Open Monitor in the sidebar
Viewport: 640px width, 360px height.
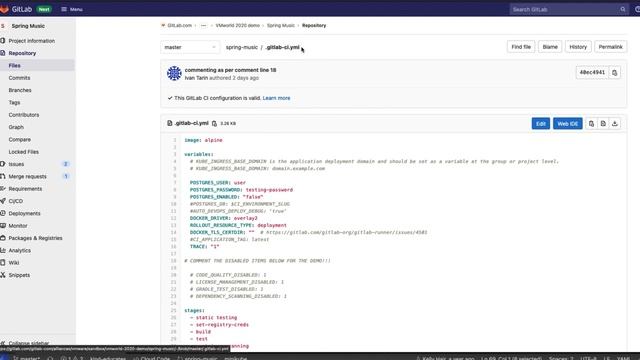[18, 226]
